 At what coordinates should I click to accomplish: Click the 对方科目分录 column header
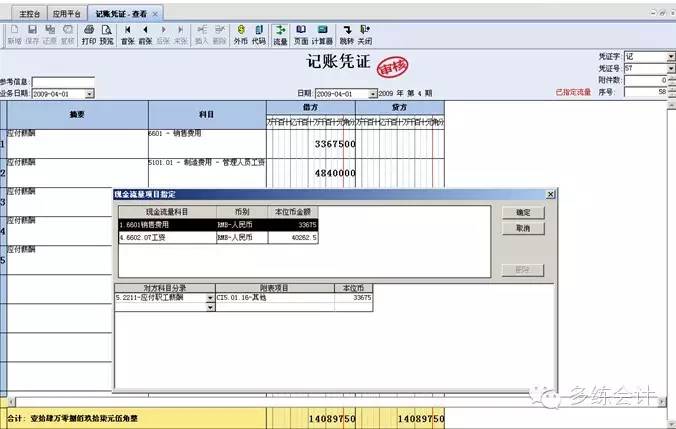pos(165,288)
